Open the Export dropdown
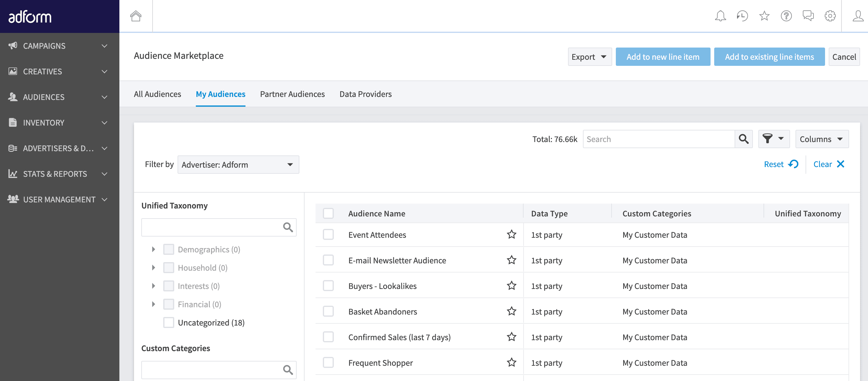 point(589,57)
